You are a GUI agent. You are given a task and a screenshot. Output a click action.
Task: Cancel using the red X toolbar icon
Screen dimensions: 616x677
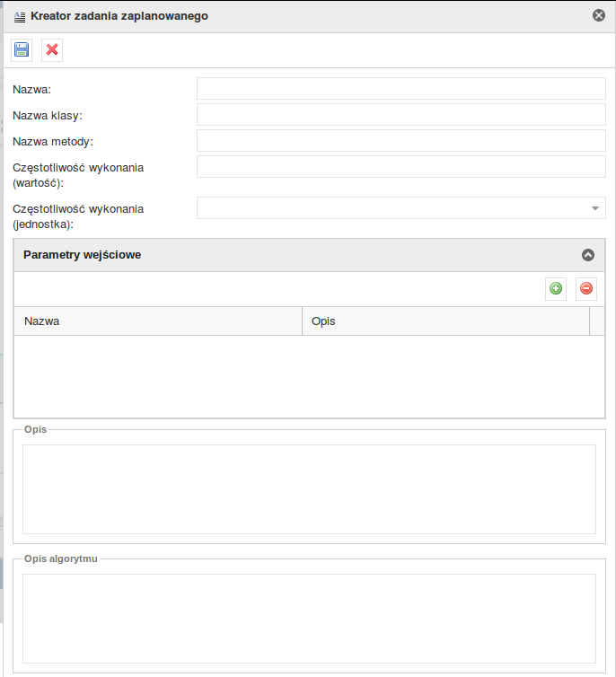(x=52, y=50)
